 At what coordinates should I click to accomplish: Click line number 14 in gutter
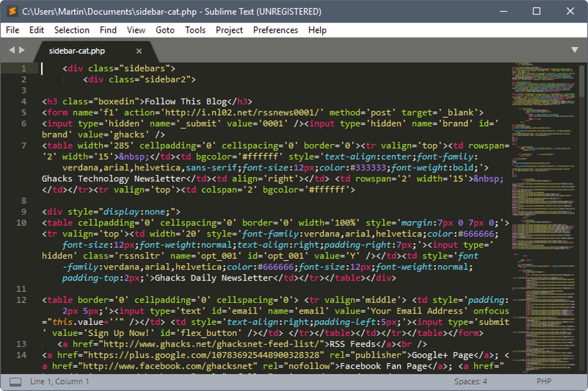pos(22,355)
